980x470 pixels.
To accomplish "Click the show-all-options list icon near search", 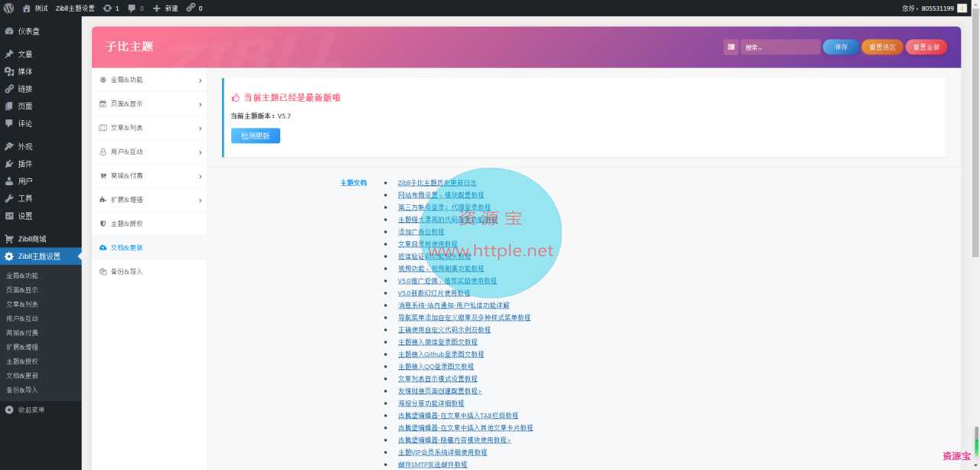I will [731, 47].
